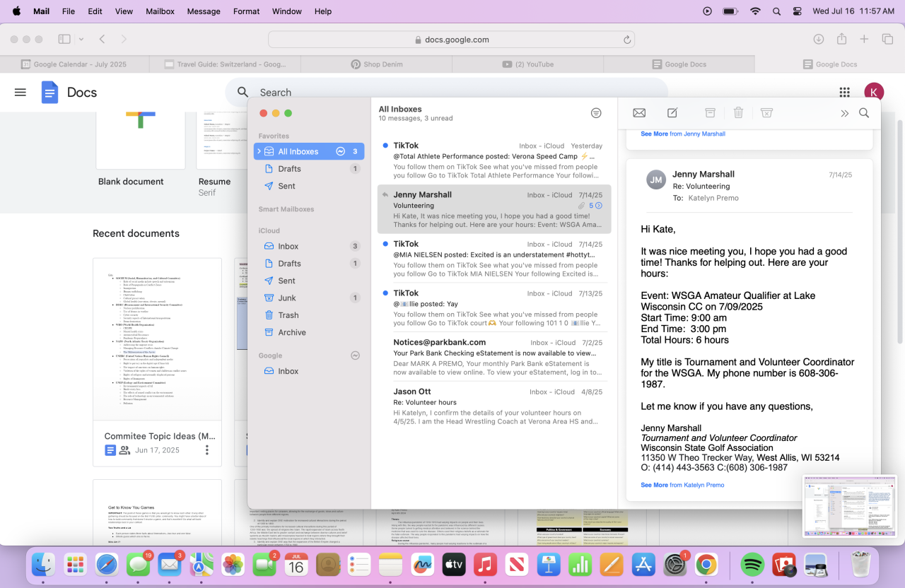Open the Window menu
Image resolution: width=905 pixels, height=588 pixels.
[287, 11]
